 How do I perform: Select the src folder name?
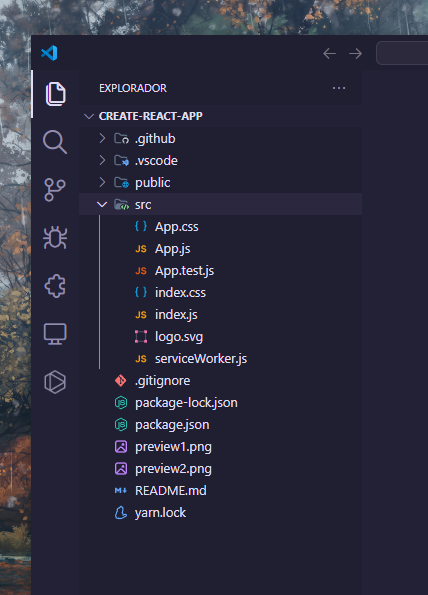tap(143, 205)
